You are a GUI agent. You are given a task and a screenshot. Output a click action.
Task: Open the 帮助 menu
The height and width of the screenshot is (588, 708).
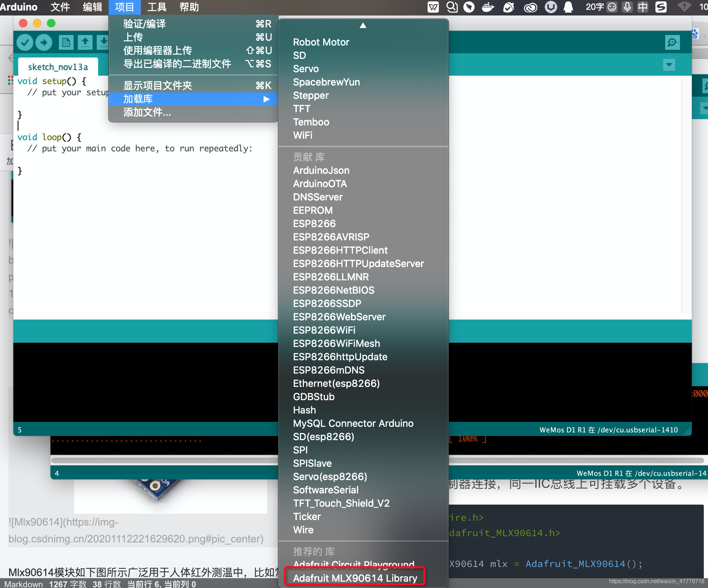coord(189,7)
